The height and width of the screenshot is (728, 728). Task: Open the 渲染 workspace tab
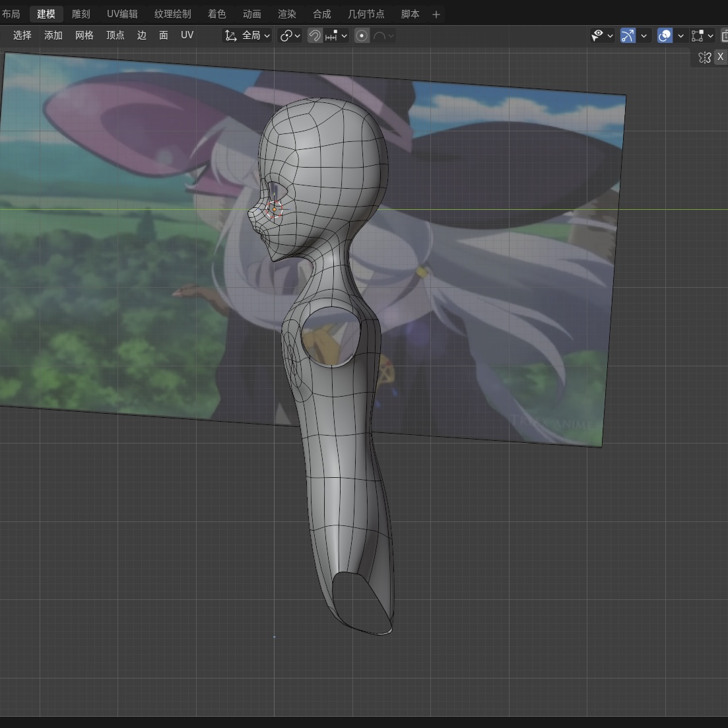click(x=286, y=14)
